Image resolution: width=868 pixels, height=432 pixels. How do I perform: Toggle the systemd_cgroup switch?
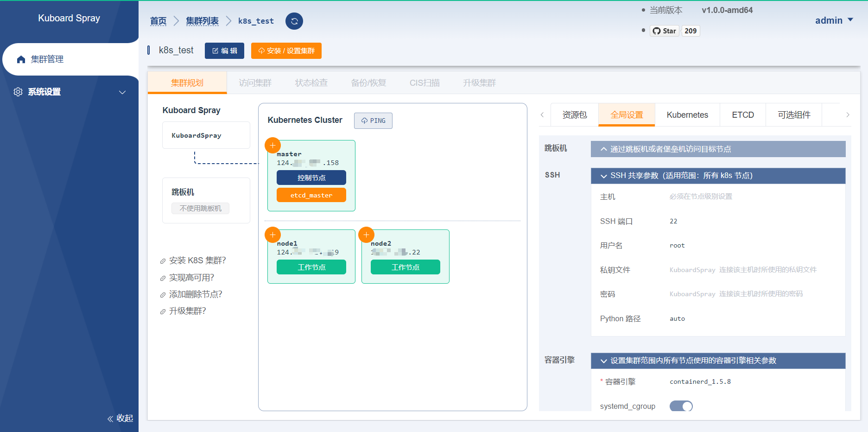coord(681,407)
